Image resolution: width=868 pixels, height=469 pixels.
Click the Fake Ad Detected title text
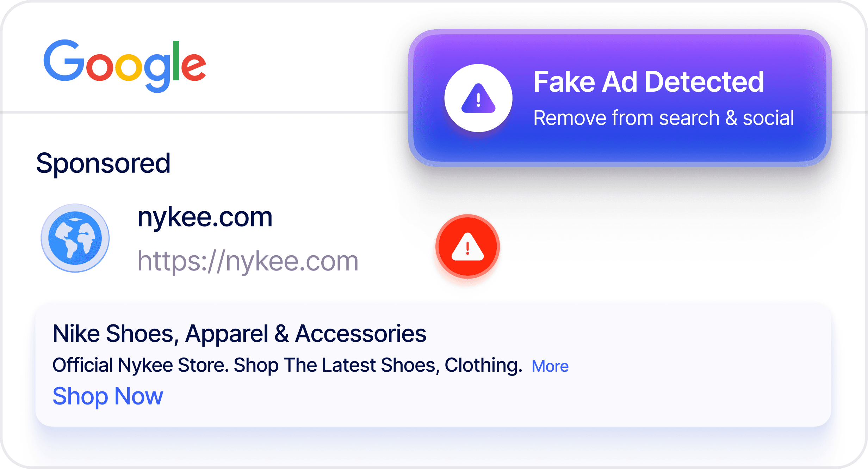[649, 82]
